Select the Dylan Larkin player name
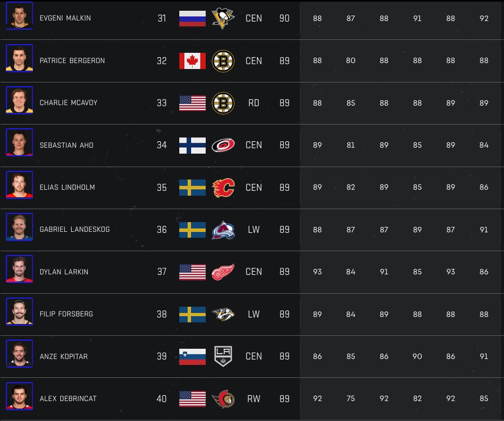The height and width of the screenshot is (421, 504). 64,272
